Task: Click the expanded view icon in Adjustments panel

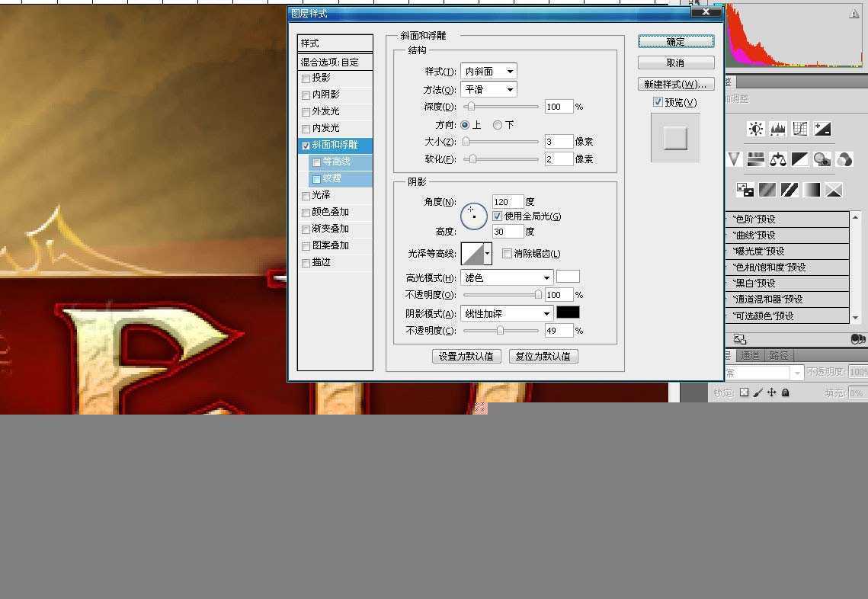Action: pos(740,339)
